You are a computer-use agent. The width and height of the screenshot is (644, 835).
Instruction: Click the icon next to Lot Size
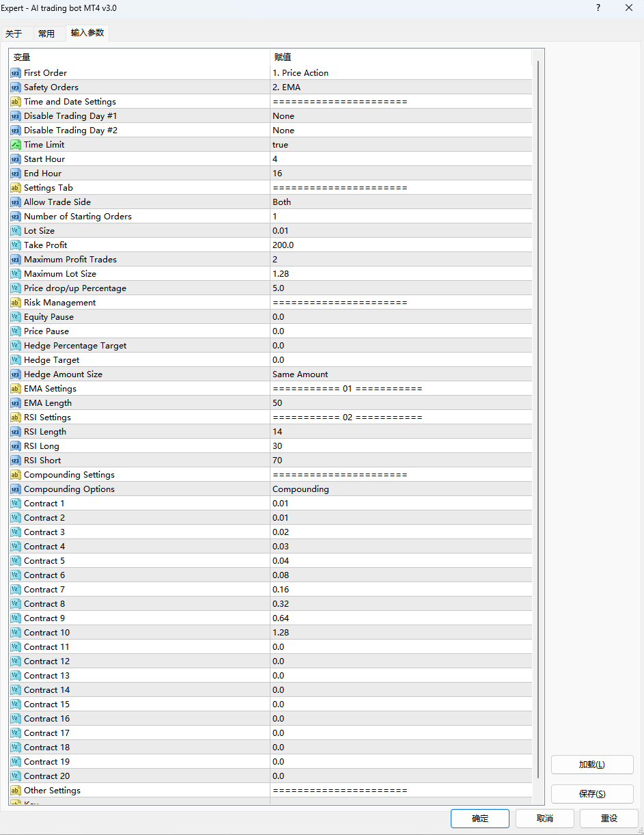[16, 231]
